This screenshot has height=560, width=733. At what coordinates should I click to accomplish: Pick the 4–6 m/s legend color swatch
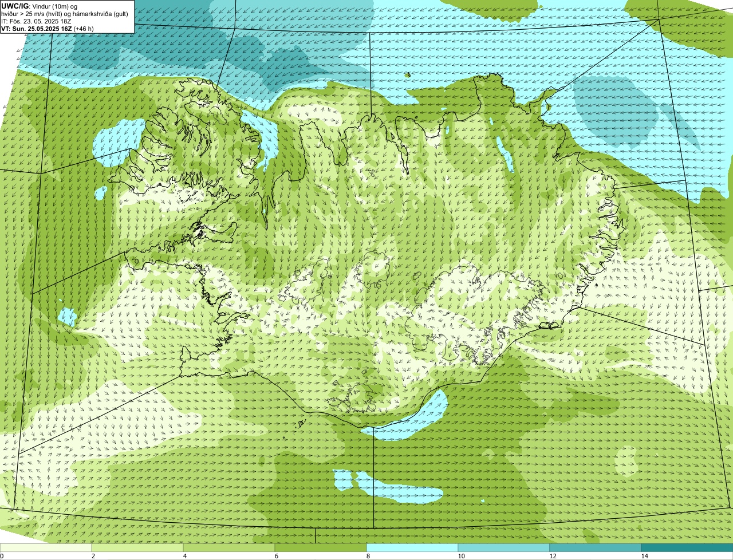[229, 547]
